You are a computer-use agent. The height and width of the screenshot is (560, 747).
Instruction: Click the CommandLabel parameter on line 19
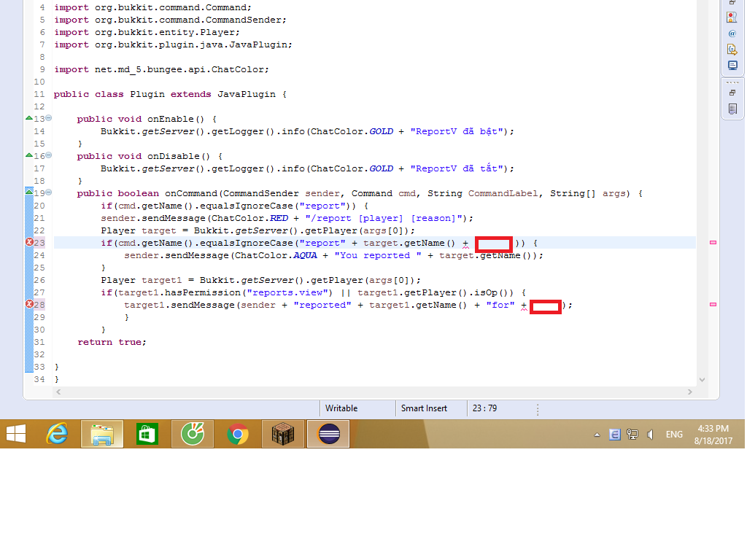[x=503, y=193]
